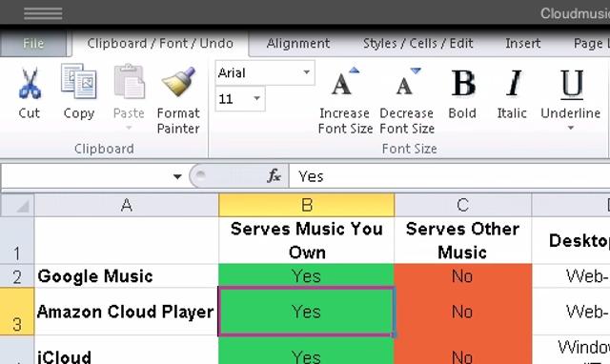Viewport: 610px width, 364px height.
Task: Switch to the Alignment tab
Action: coord(298,43)
